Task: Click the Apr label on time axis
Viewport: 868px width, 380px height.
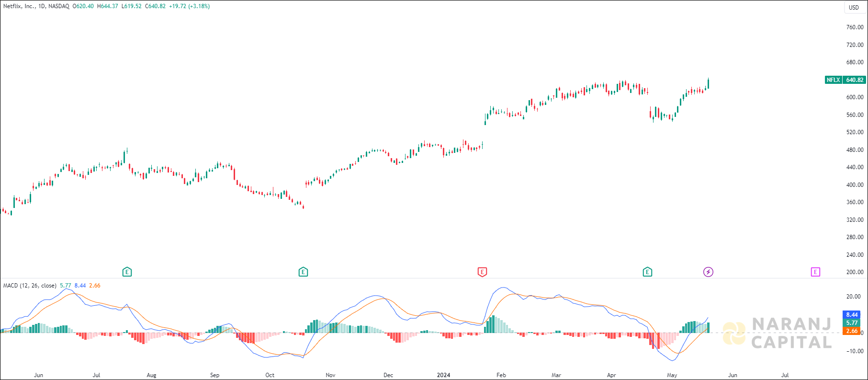Action: coord(611,375)
